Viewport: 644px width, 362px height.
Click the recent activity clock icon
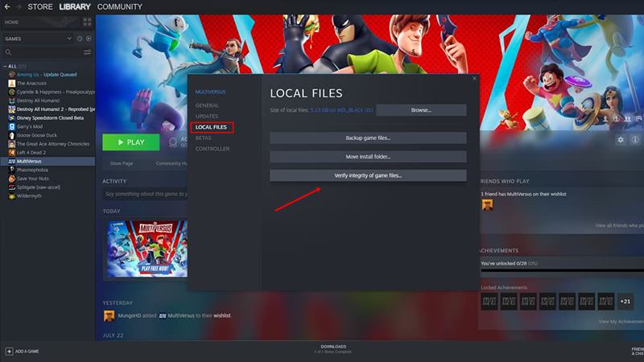click(80, 39)
